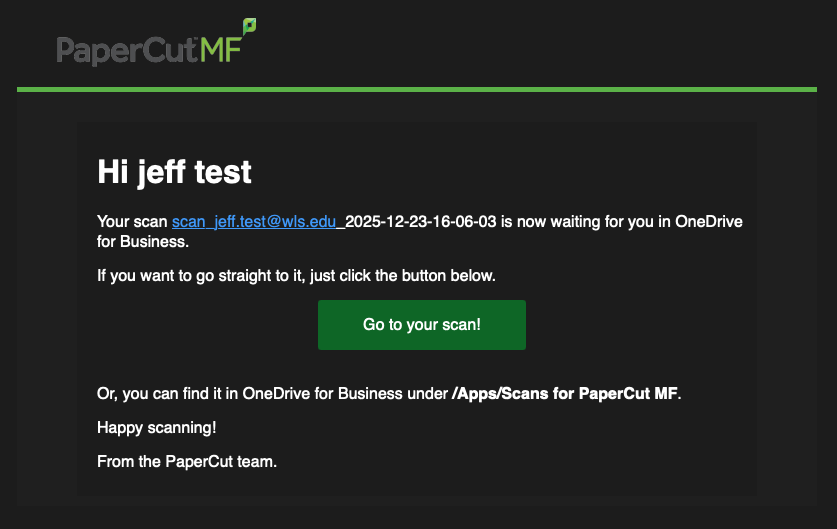This screenshot has height=529, width=837.
Task: Select the Hi jeff test heading
Action: pyautogui.click(x=174, y=172)
